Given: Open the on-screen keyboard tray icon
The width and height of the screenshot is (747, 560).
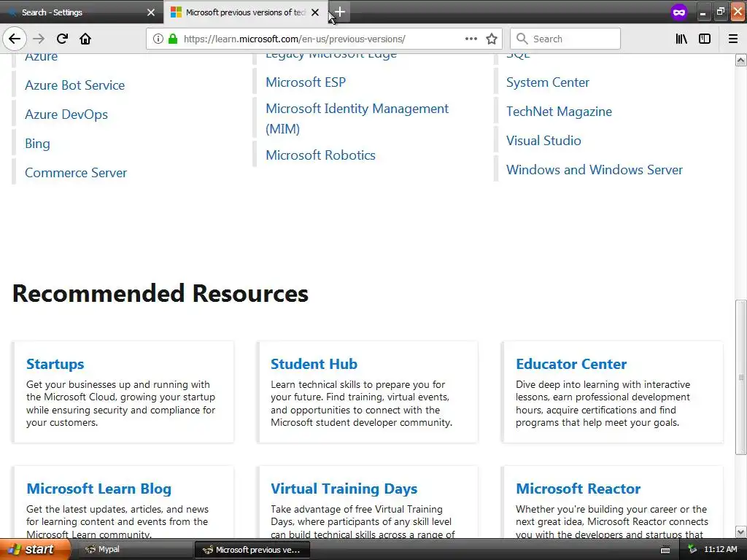Looking at the screenshot, I should [665, 550].
